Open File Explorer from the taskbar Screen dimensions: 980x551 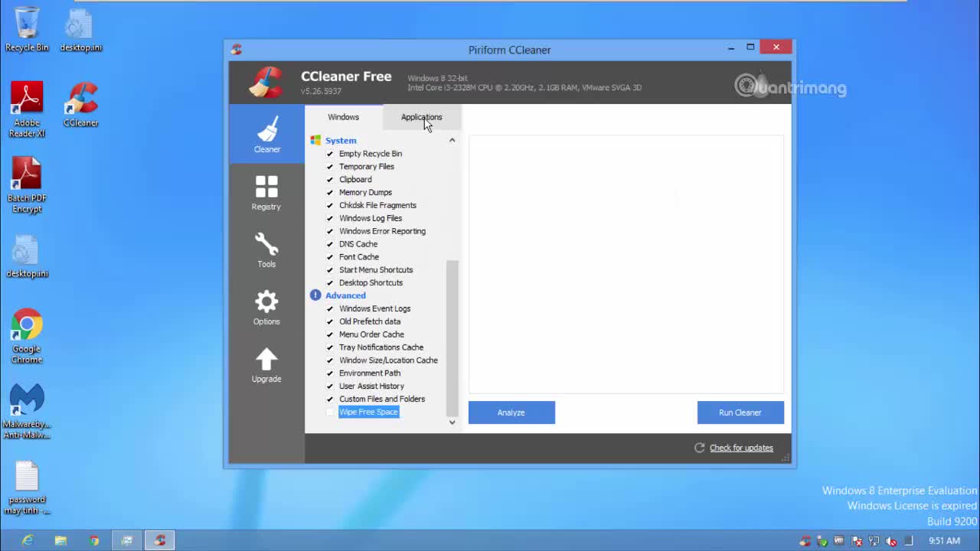[x=60, y=540]
